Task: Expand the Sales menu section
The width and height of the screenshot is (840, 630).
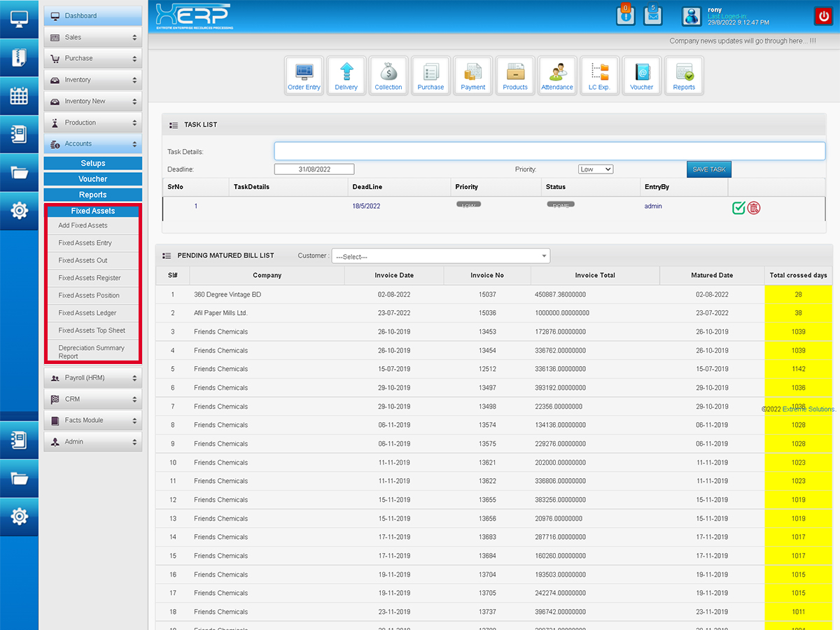Action: [x=93, y=37]
